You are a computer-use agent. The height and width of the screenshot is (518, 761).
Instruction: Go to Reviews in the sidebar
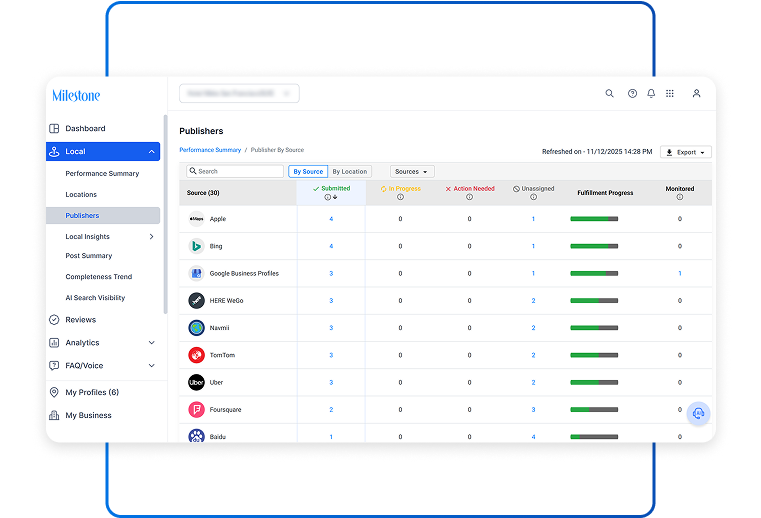pyautogui.click(x=80, y=320)
